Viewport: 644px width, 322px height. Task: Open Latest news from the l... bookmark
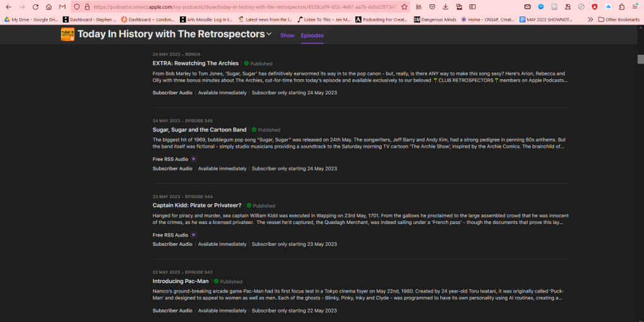point(265,19)
